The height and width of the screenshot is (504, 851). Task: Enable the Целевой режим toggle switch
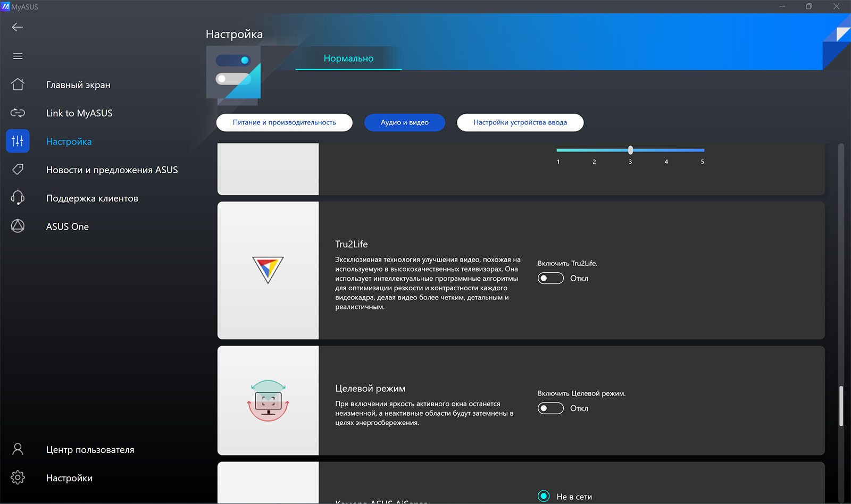(x=550, y=408)
